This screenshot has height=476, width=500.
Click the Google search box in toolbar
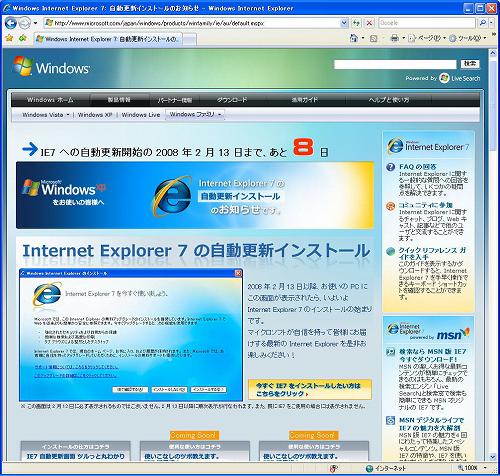coord(427,23)
